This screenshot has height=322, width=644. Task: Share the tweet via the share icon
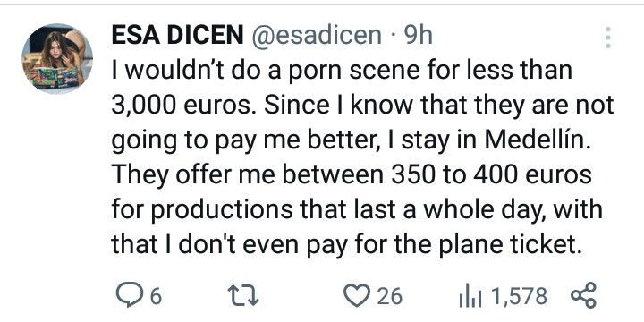click(x=583, y=295)
